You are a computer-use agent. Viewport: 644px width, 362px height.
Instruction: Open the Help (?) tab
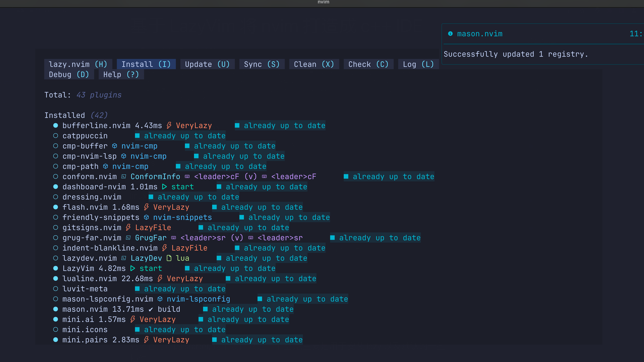tap(121, 74)
